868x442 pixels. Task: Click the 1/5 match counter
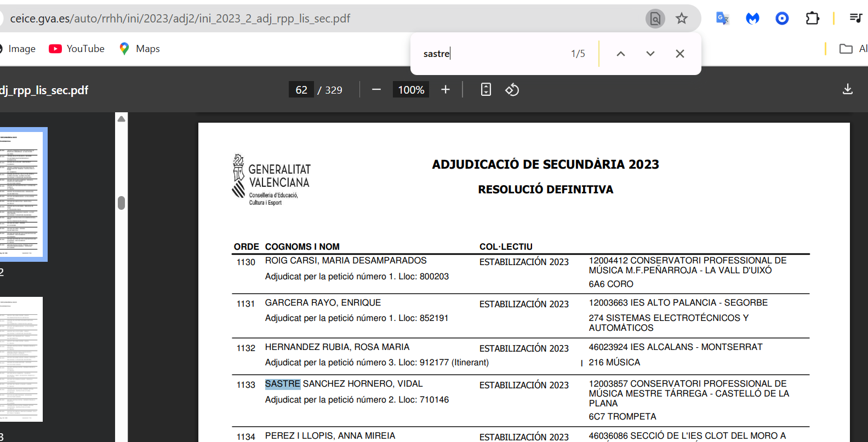click(578, 54)
